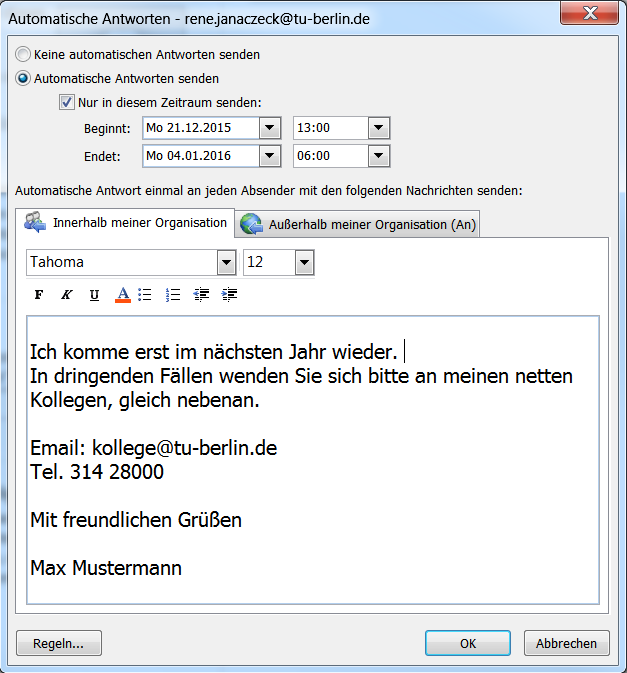This screenshot has height=673, width=627.
Task: Increase the text indent
Action: tap(229, 295)
